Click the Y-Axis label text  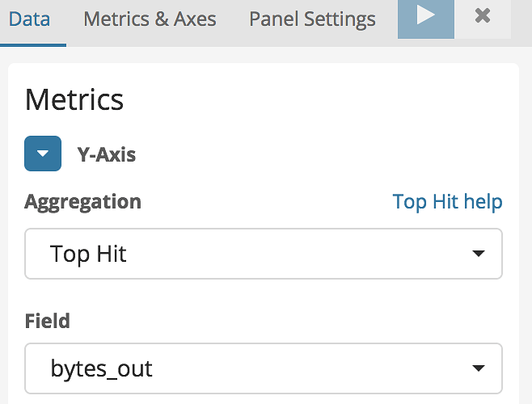(x=107, y=154)
